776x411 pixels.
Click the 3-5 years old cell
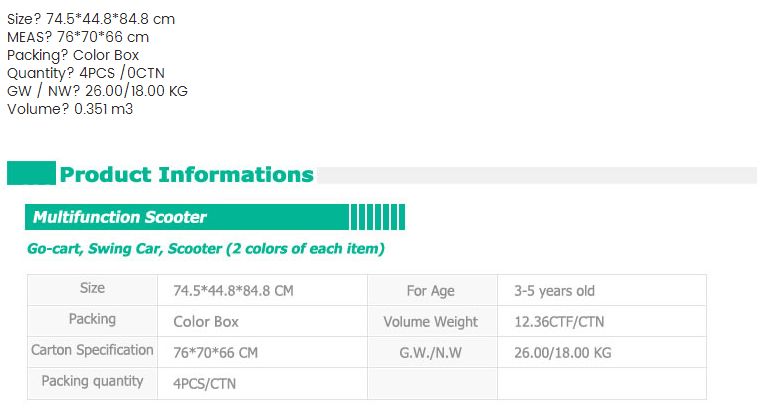pyautogui.click(x=602, y=290)
